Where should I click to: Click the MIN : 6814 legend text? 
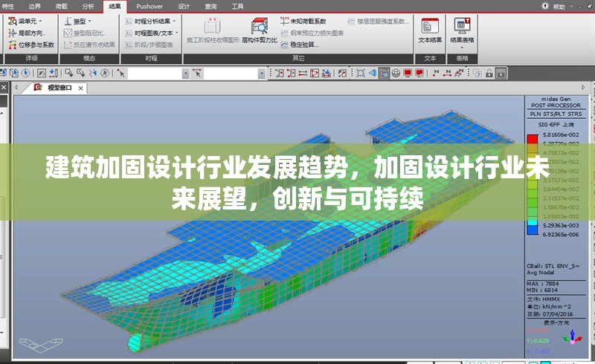coord(542,290)
